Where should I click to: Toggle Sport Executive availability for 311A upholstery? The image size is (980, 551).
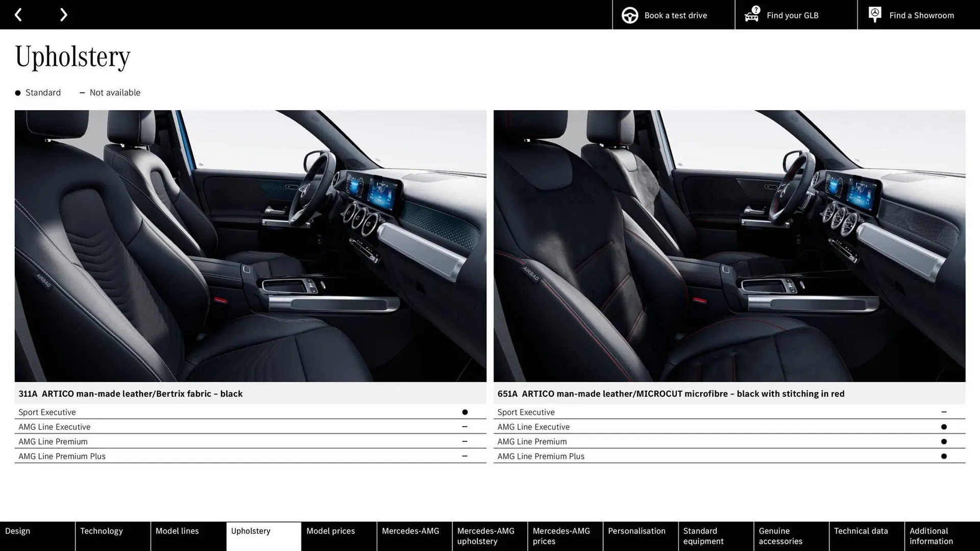(465, 412)
